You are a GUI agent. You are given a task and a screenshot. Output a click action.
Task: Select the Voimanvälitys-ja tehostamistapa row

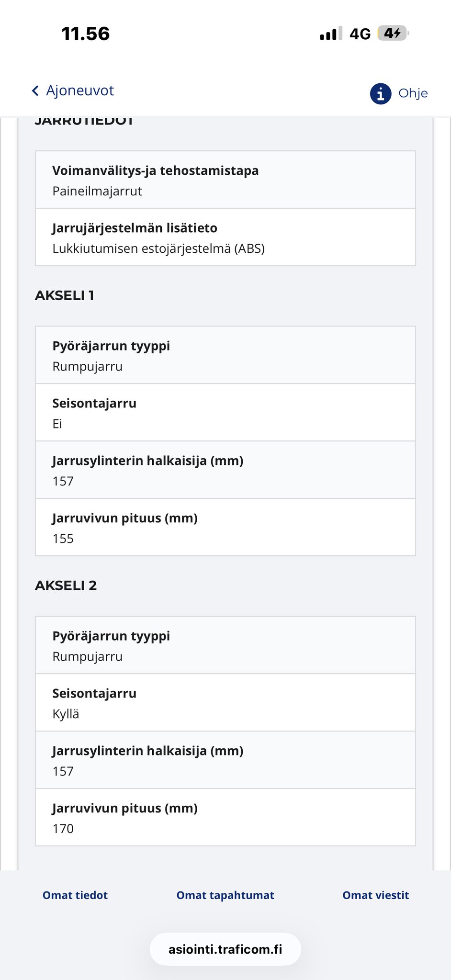(225, 180)
